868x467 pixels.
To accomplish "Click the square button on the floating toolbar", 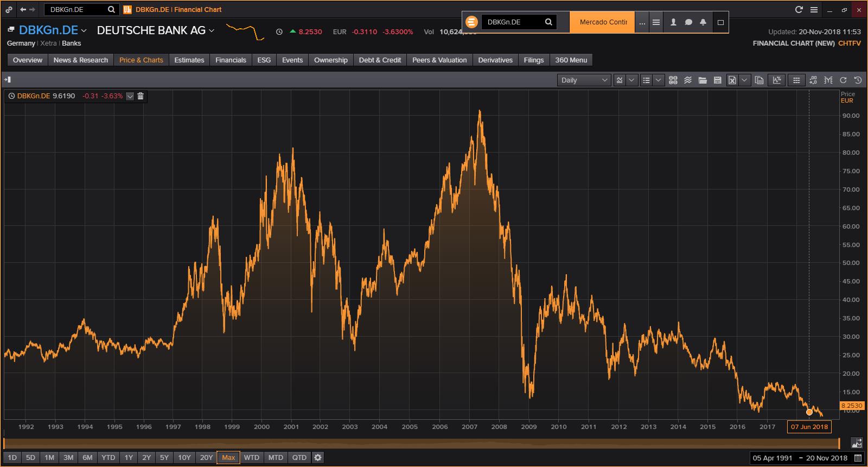I will (720, 22).
